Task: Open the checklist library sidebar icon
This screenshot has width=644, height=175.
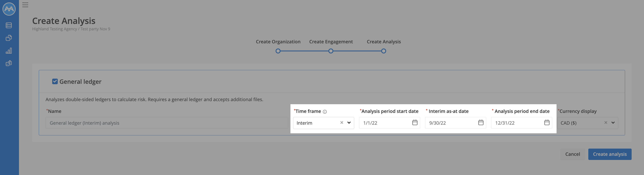Action: pos(9,63)
